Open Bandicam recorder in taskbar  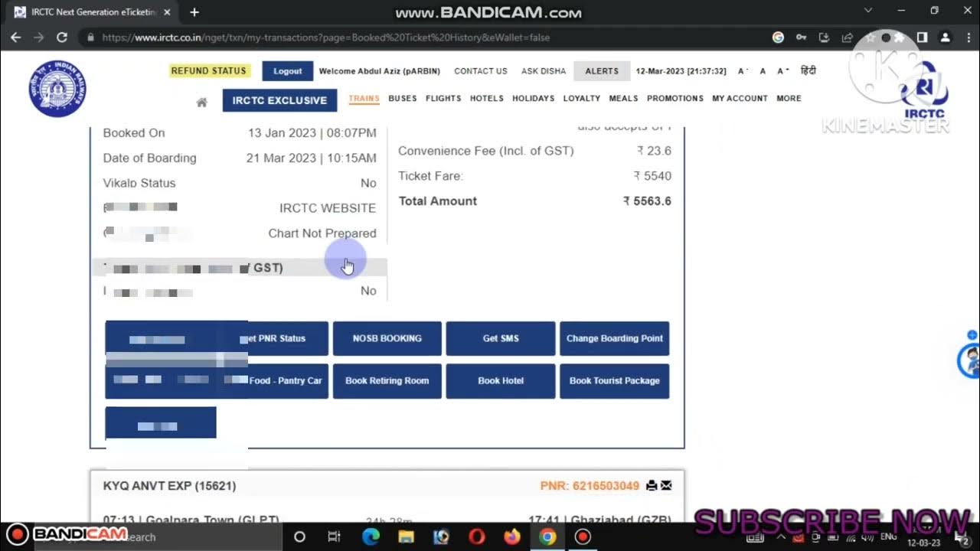pyautogui.click(x=583, y=536)
